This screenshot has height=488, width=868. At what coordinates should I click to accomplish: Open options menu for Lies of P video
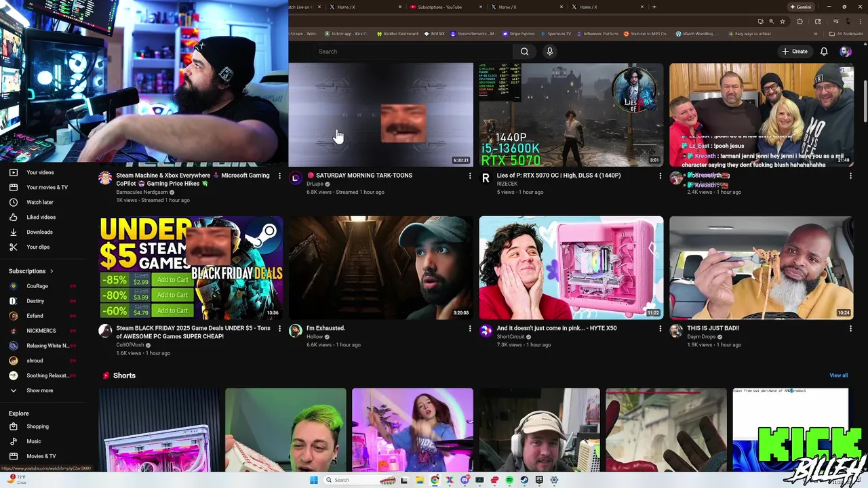[x=660, y=176]
